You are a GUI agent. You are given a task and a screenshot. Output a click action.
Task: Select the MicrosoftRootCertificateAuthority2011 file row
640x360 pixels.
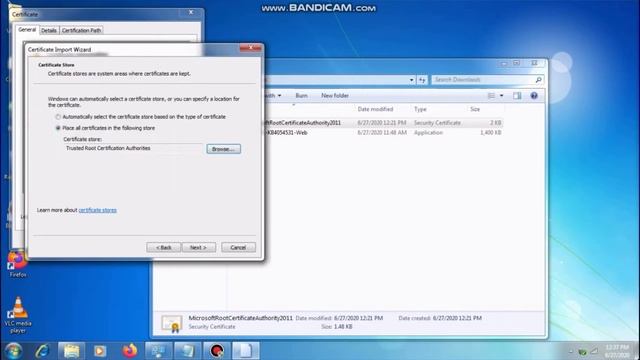[x=383, y=123]
